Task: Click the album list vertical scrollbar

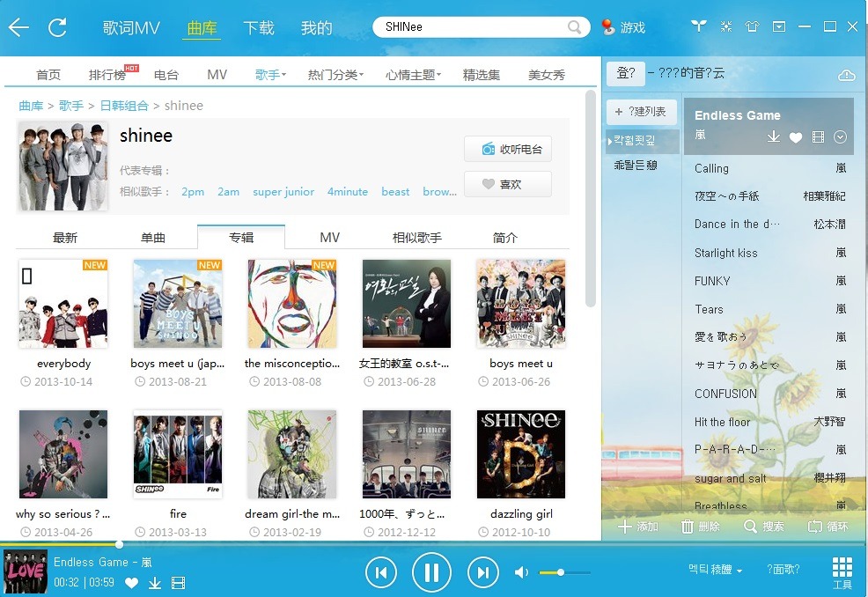Action: pyautogui.click(x=590, y=199)
